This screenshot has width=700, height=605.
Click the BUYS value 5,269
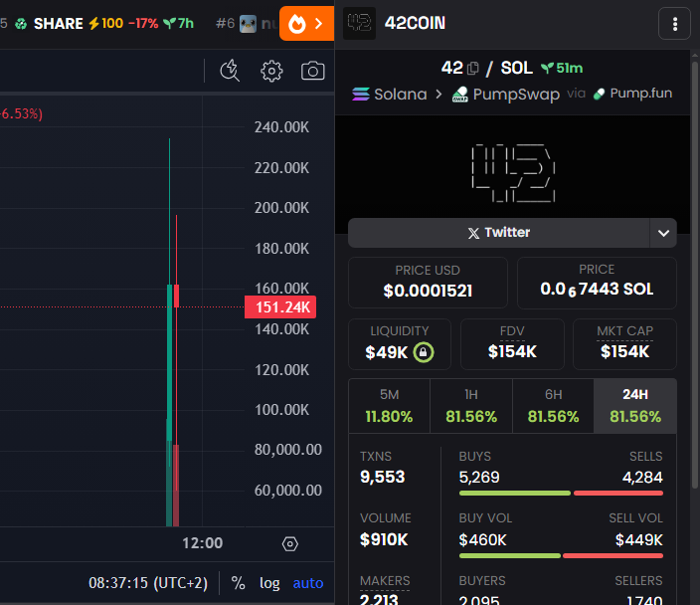[479, 478]
